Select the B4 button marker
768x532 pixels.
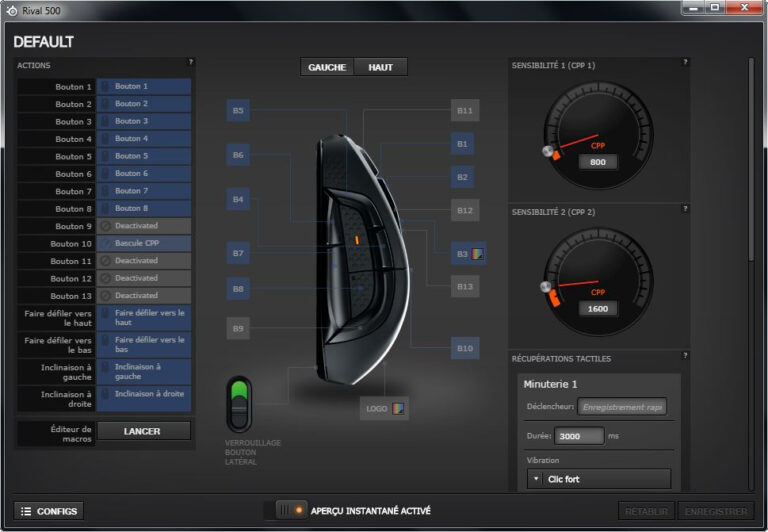(238, 199)
